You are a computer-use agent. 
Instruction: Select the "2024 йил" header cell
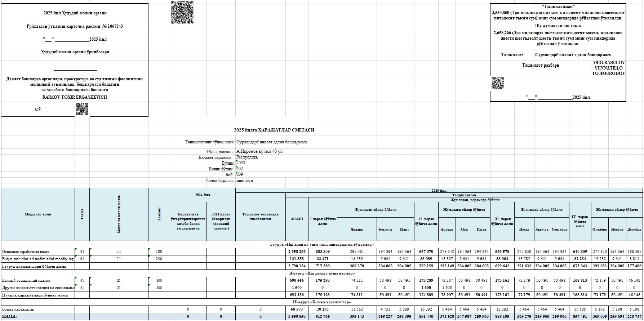[203, 195]
